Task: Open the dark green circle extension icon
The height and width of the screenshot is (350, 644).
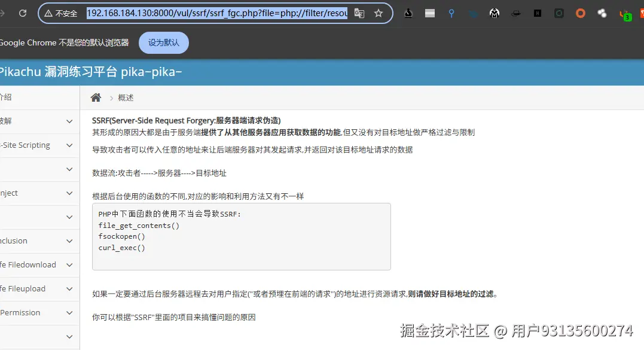Action: 559,14
